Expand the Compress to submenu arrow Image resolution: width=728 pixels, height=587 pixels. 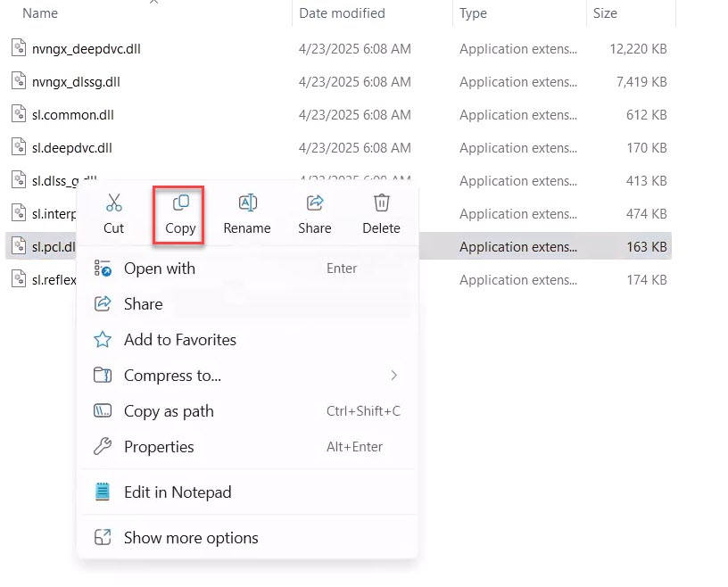(393, 376)
